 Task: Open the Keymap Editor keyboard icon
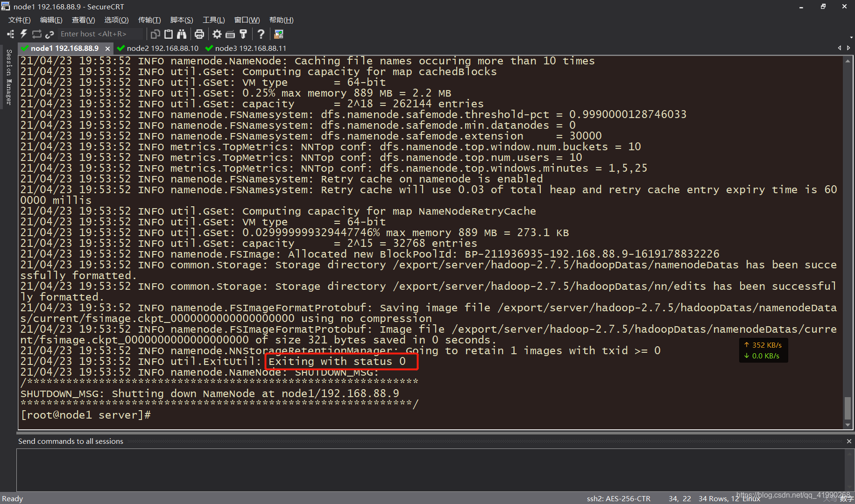(x=230, y=34)
